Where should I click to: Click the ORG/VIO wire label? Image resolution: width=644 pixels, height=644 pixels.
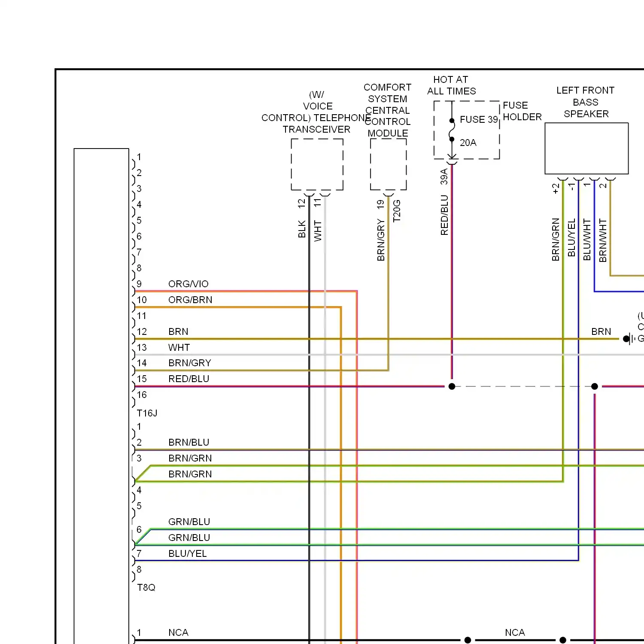click(188, 284)
